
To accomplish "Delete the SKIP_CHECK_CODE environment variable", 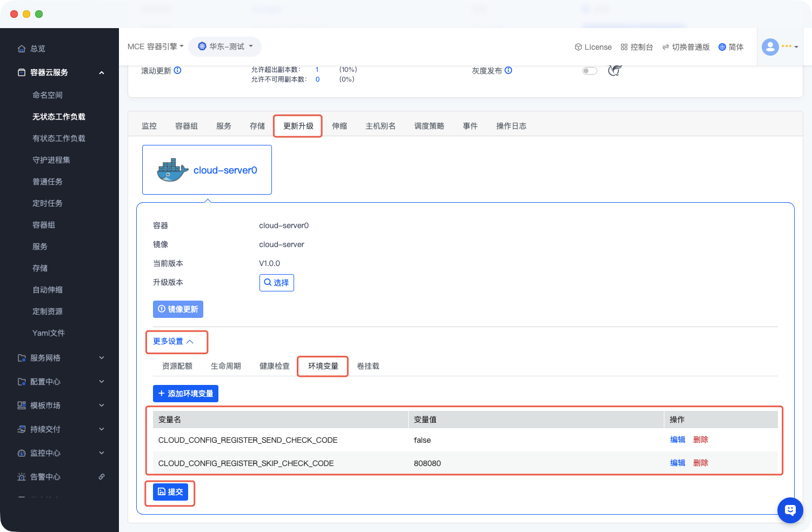I will tap(700, 463).
